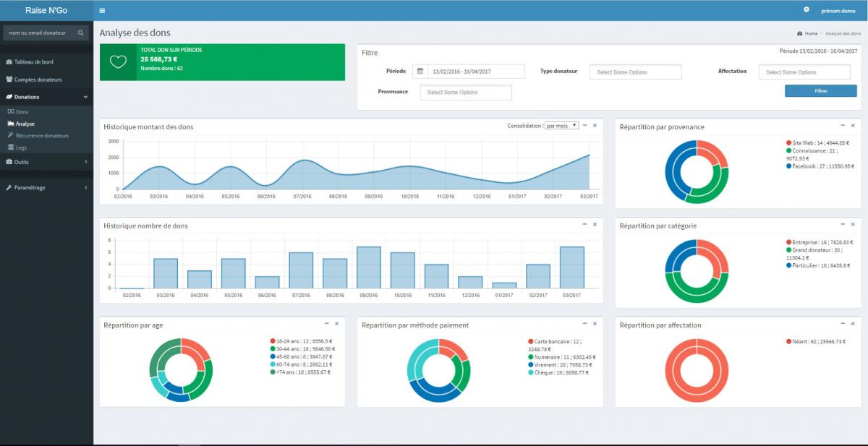Toggle 18-29 ans legend entry

(301, 341)
